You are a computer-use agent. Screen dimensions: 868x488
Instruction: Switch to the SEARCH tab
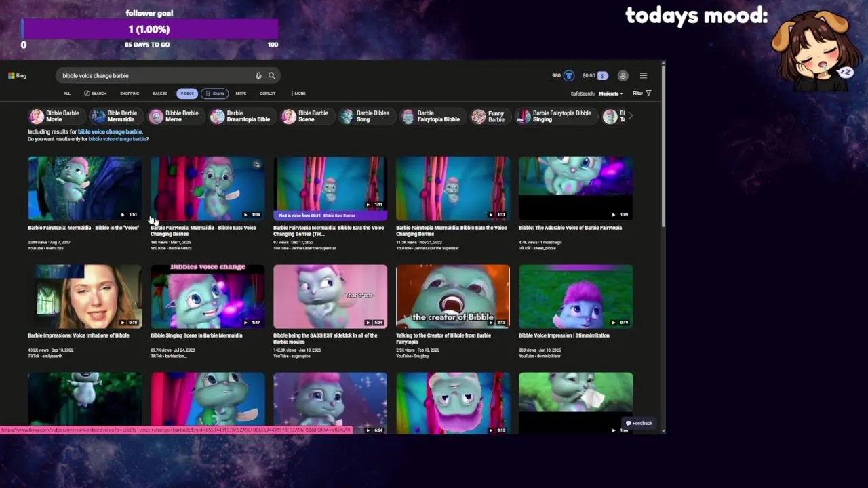96,94
